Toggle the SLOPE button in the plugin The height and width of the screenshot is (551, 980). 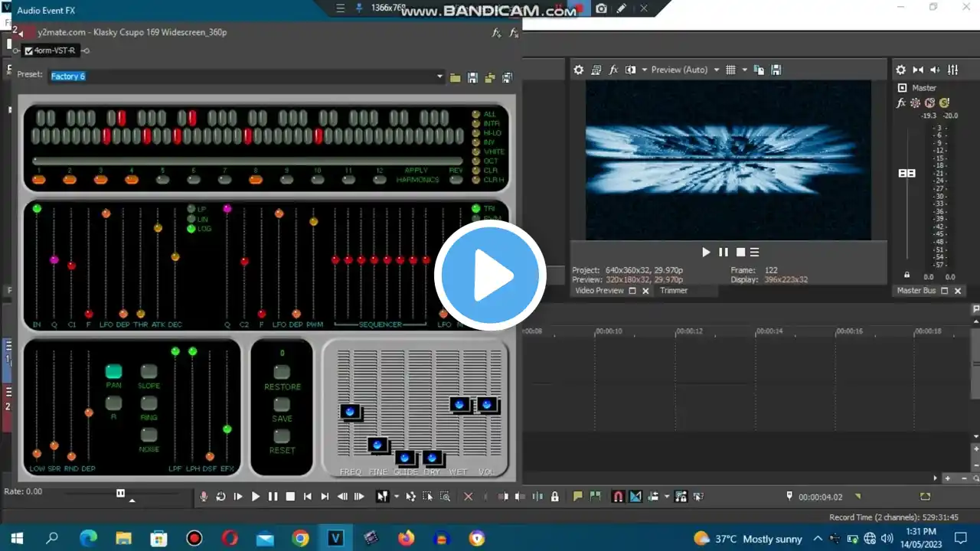pos(149,371)
